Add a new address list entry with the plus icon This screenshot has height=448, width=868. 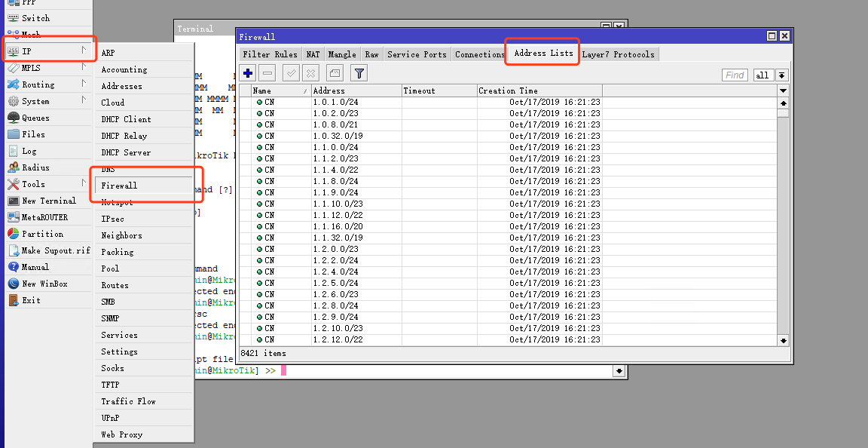pyautogui.click(x=247, y=72)
